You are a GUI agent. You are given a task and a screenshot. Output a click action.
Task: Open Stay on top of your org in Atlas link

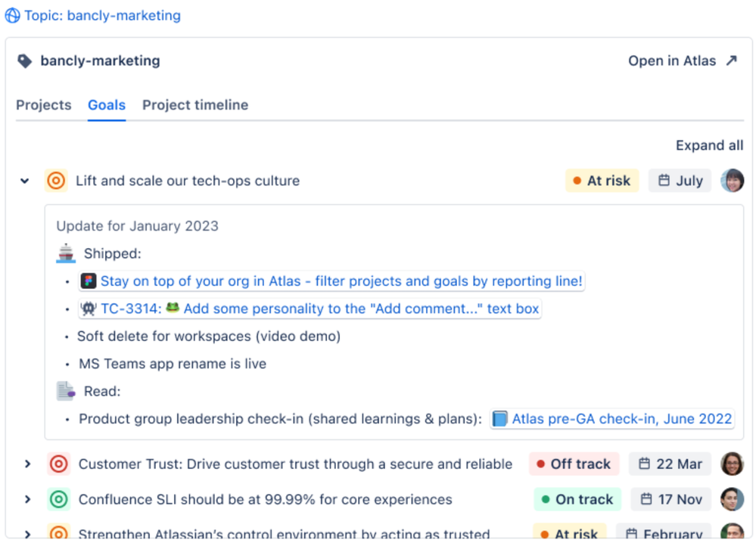(x=331, y=281)
